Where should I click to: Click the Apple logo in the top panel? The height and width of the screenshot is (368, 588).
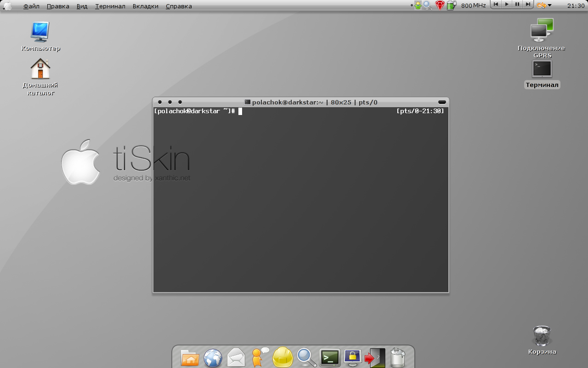(8, 6)
